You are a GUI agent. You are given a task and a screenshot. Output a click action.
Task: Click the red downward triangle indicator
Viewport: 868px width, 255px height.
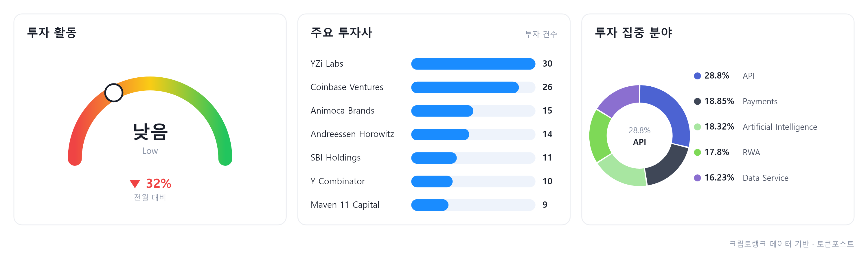[135, 184]
